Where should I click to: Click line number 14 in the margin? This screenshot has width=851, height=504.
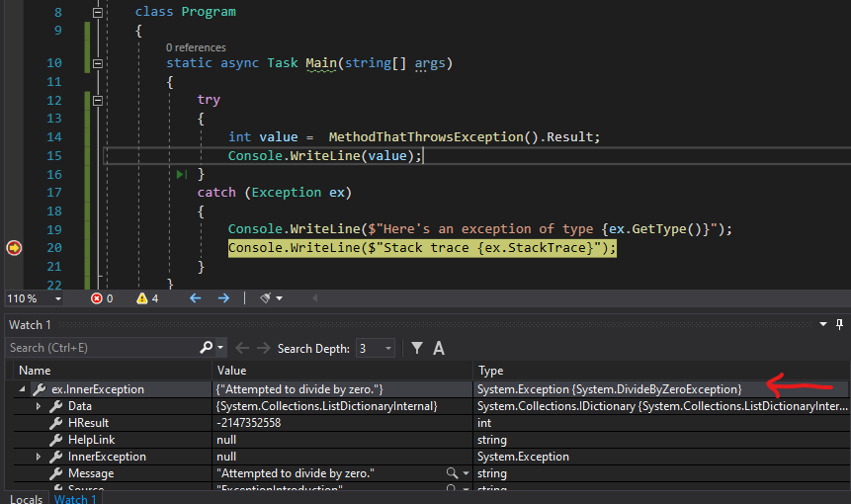[x=53, y=136]
